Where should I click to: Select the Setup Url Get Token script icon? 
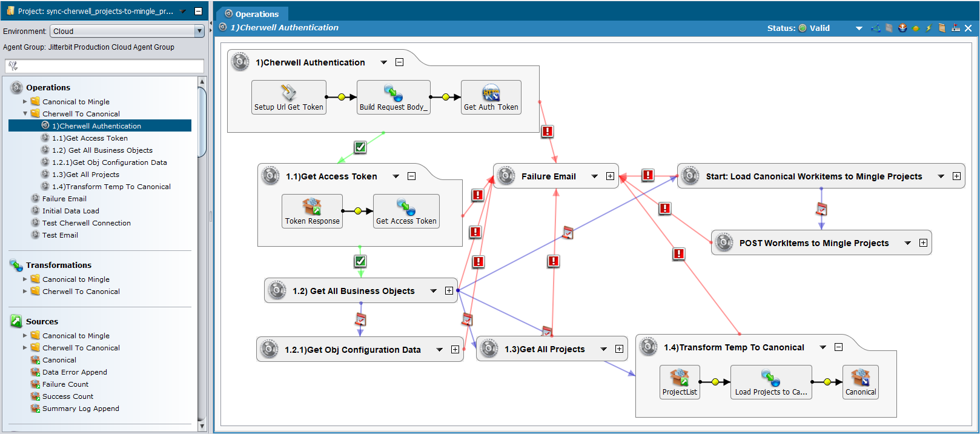(x=288, y=93)
